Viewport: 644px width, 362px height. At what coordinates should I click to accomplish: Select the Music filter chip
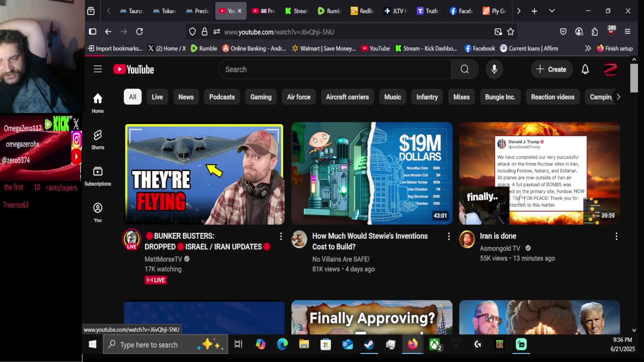(392, 97)
